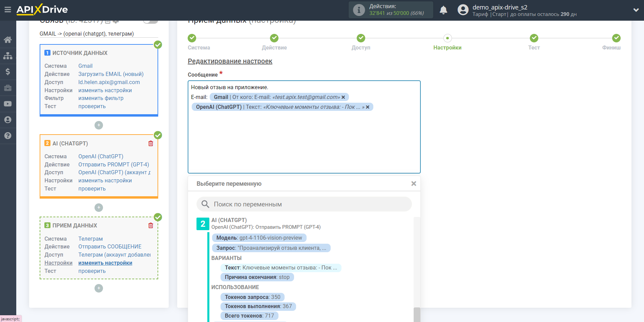Click the Редактирование настроек heading

pyautogui.click(x=230, y=61)
